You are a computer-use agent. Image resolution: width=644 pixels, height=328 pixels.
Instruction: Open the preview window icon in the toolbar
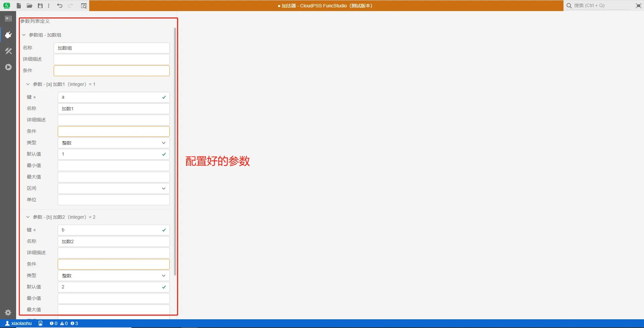[x=84, y=6]
